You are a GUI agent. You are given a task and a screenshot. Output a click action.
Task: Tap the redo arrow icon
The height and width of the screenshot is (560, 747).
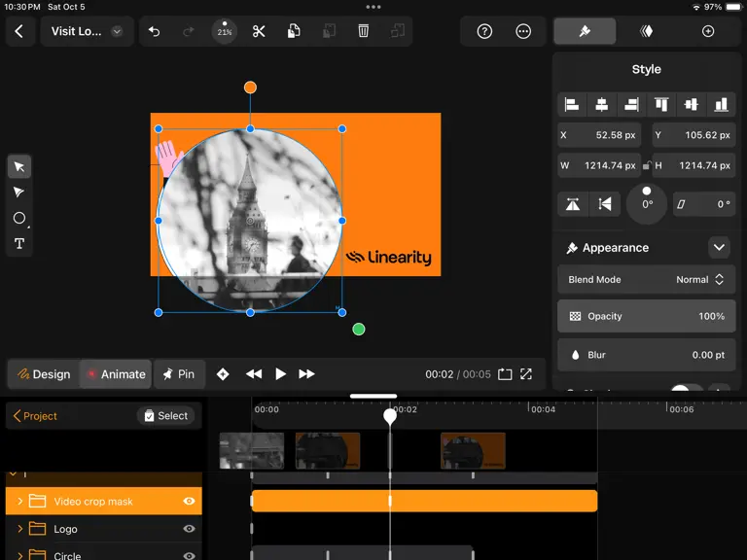[189, 31]
